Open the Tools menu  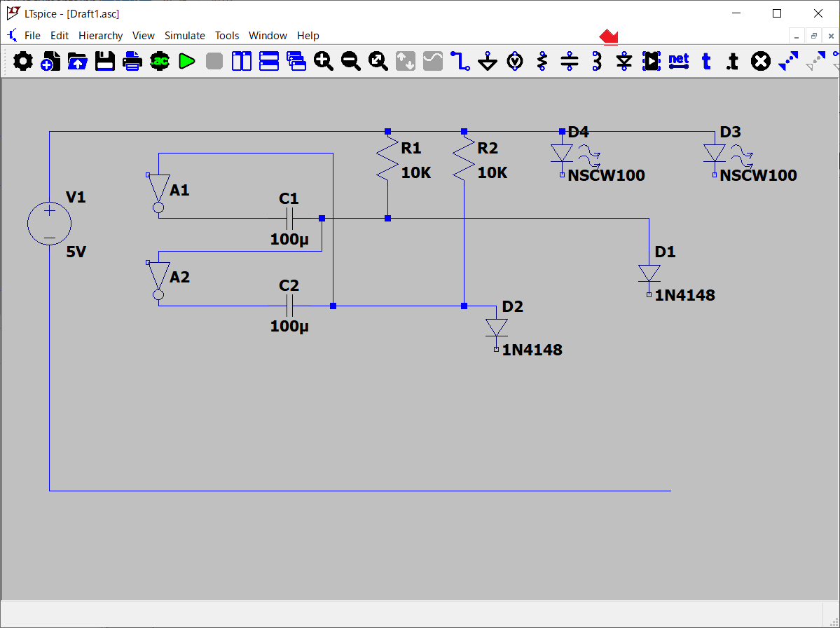coord(227,36)
